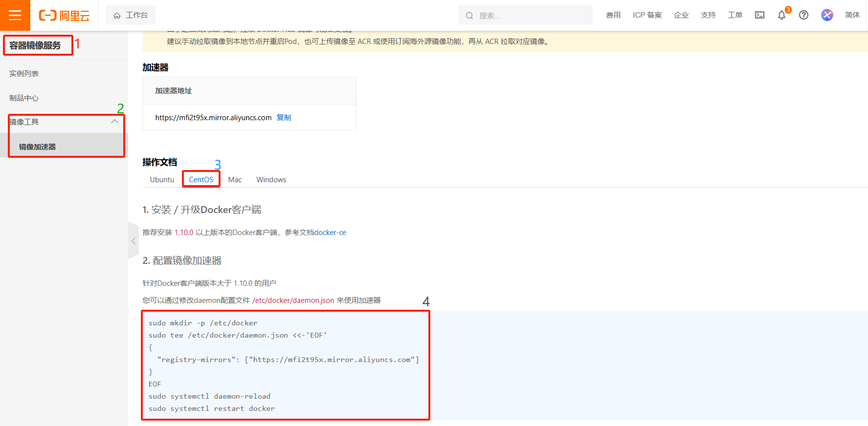
Task: Open the notification bell
Action: point(781,15)
